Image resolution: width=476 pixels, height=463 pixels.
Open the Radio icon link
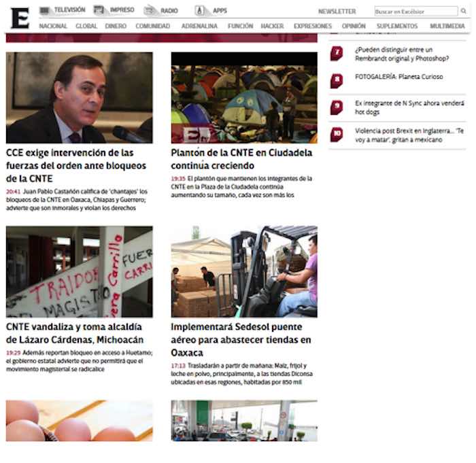pyautogui.click(x=150, y=11)
